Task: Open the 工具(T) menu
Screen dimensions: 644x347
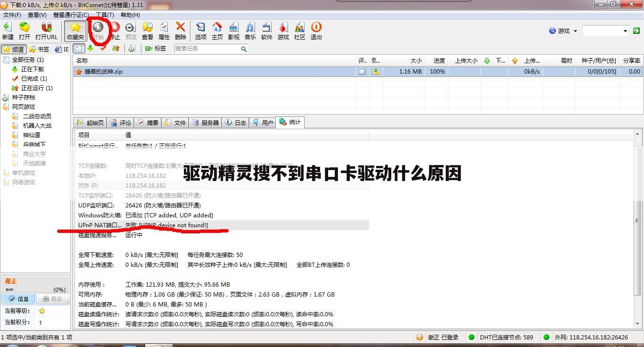Action: (x=105, y=15)
